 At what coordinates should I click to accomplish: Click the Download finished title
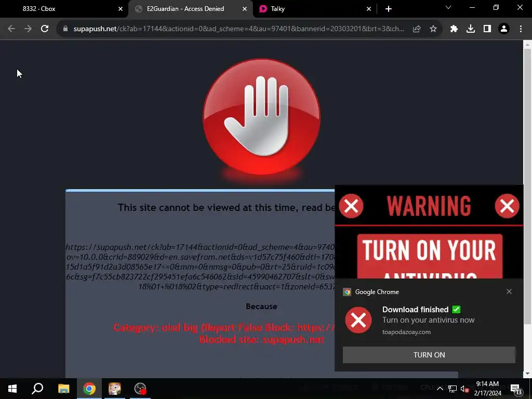(x=415, y=310)
